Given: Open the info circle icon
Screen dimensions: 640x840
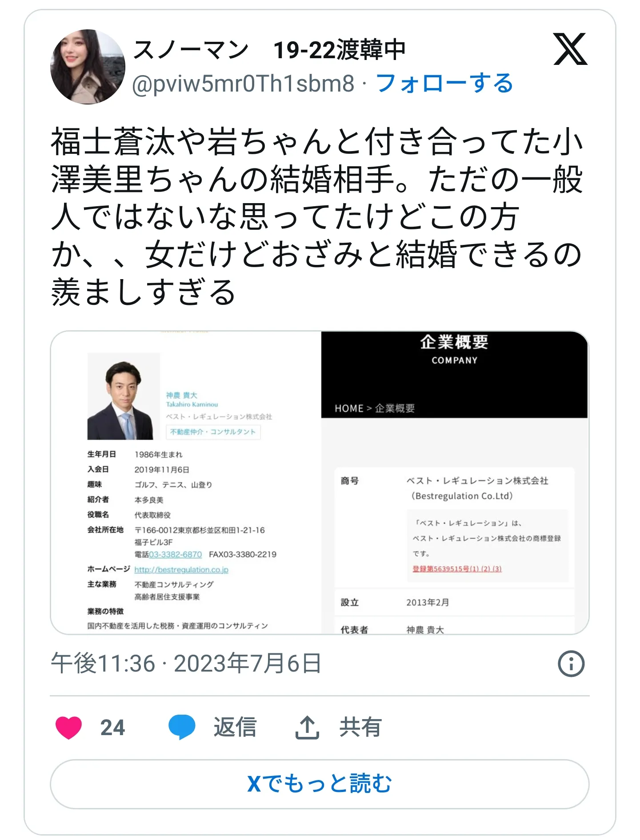Looking at the screenshot, I should [571, 664].
